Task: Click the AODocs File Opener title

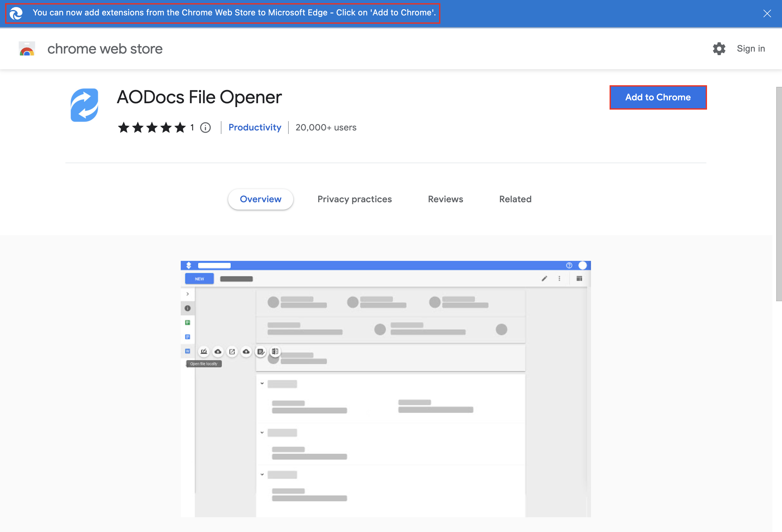Action: [199, 97]
